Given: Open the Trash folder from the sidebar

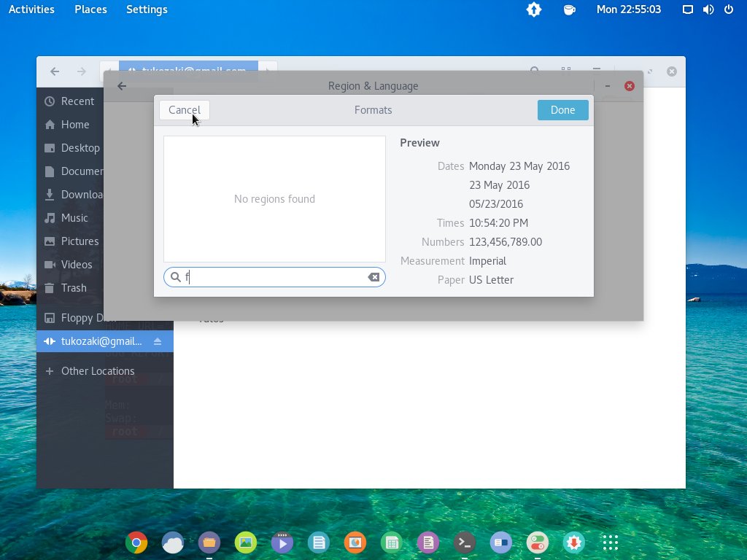Looking at the screenshot, I should tap(73, 288).
